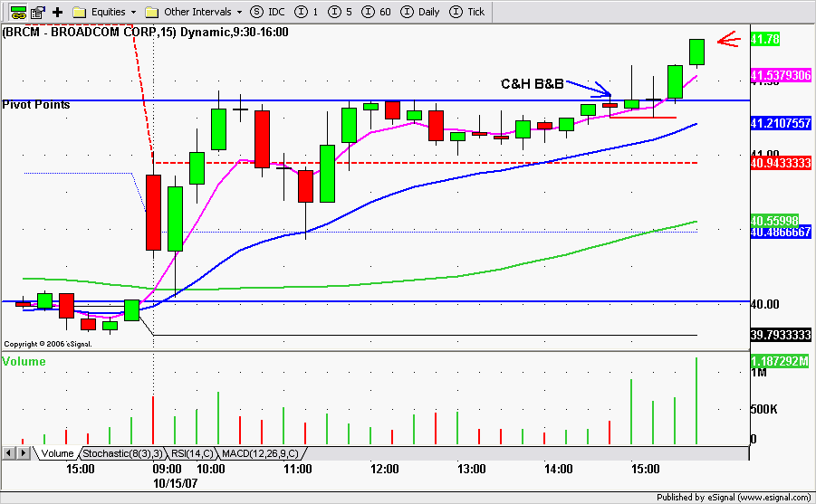Click the green 40.55998 value label
Image resolution: width=816 pixels, height=504 pixels.
tap(774, 221)
